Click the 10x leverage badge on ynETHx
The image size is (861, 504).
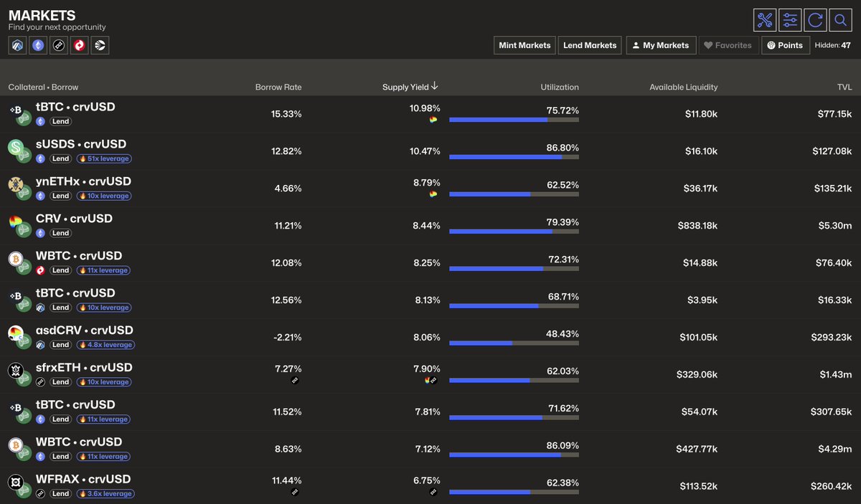[x=103, y=196]
